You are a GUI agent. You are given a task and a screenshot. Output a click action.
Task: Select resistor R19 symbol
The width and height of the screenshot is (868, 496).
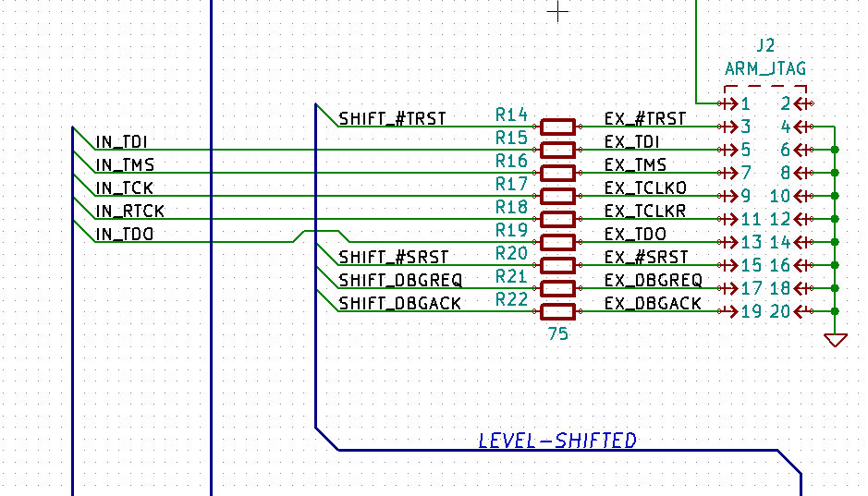click(557, 242)
